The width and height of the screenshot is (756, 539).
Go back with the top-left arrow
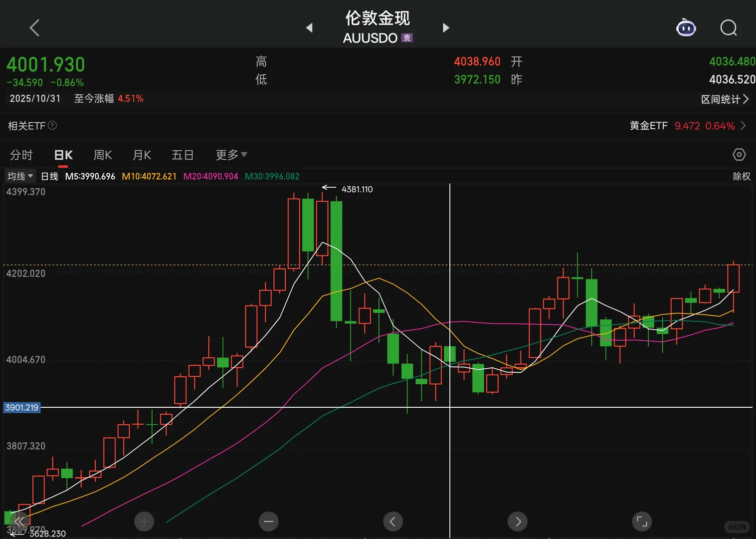click(34, 28)
